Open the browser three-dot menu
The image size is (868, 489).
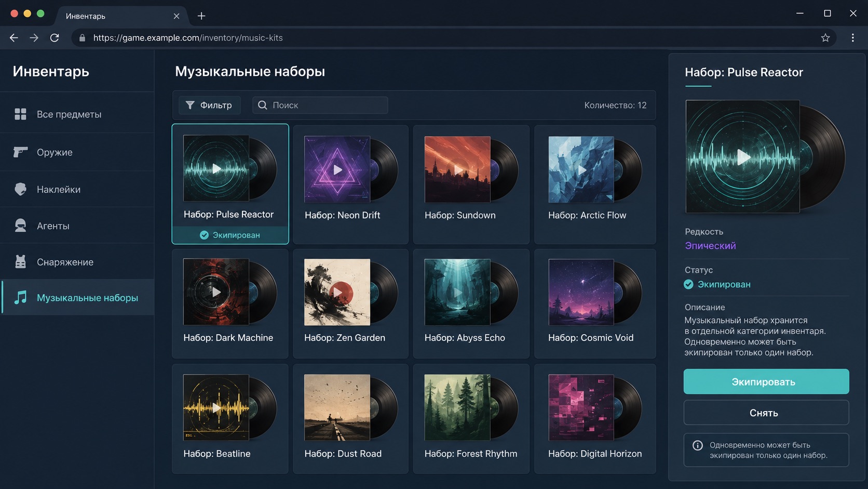(x=852, y=37)
